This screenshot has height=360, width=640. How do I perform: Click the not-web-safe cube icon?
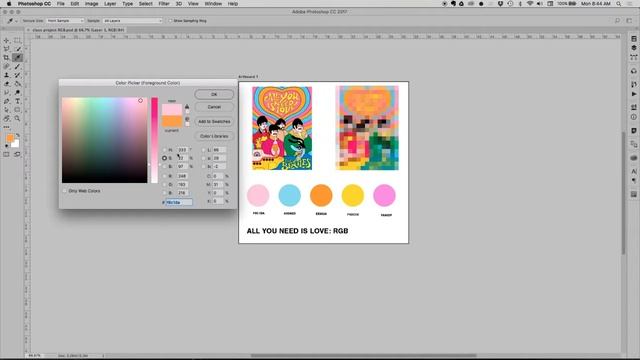(187, 119)
